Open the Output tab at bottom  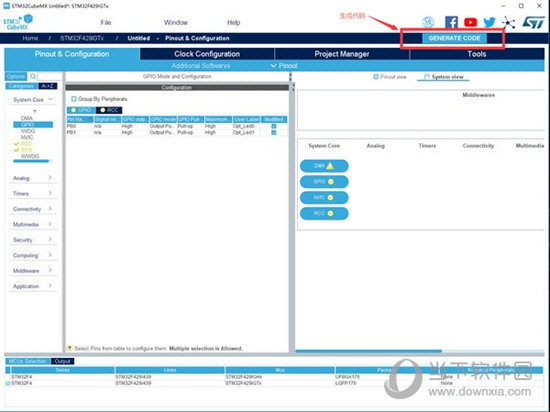tap(62, 361)
